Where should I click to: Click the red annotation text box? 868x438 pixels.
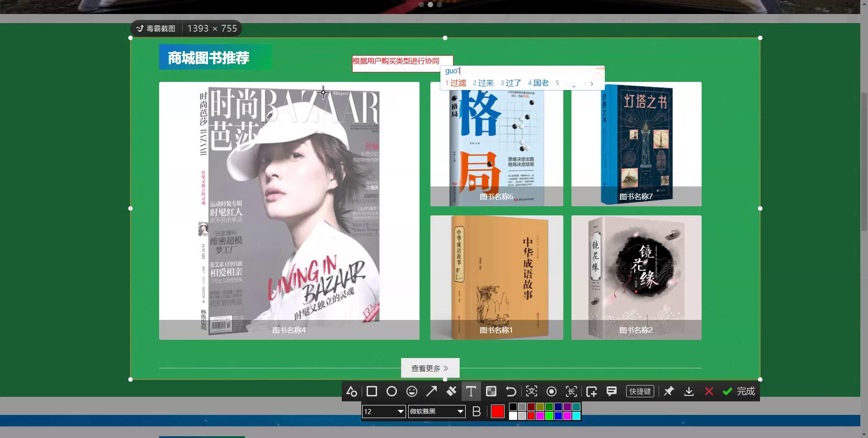pyautogui.click(x=402, y=64)
